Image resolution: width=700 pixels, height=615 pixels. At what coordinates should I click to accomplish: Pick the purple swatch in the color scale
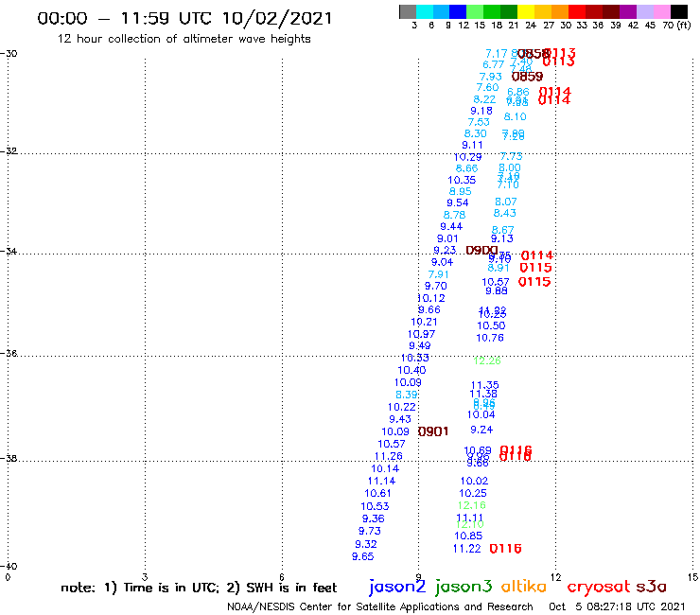628,11
